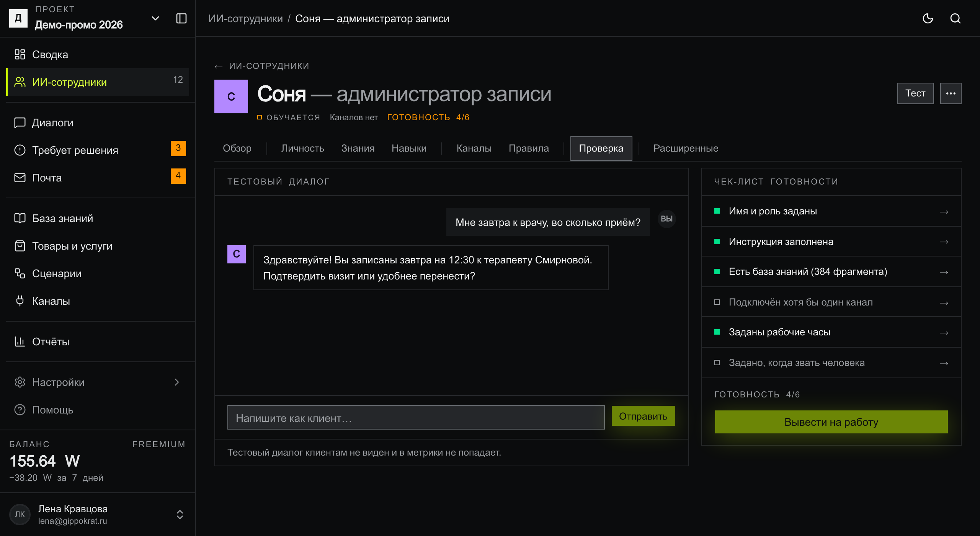Open Сценарии in the sidebar

(x=98, y=273)
